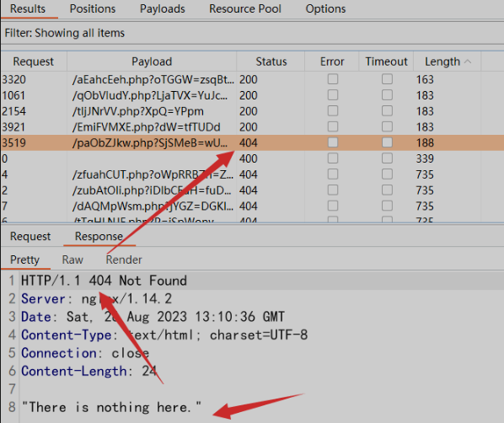504x423 pixels.
Task: Toggle Timeout checkbox for request 2154
Action: coord(387,111)
